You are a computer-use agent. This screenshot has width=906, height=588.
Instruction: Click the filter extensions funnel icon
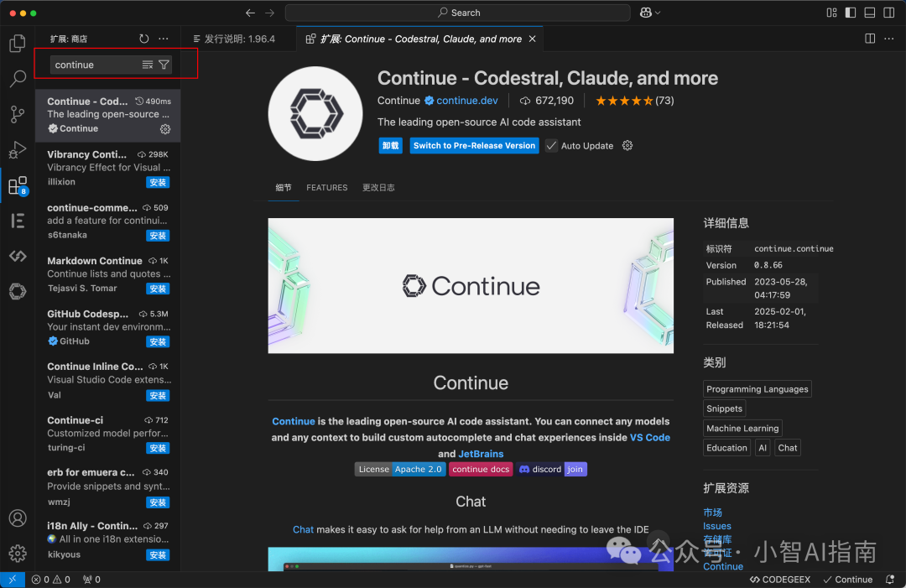(x=164, y=65)
